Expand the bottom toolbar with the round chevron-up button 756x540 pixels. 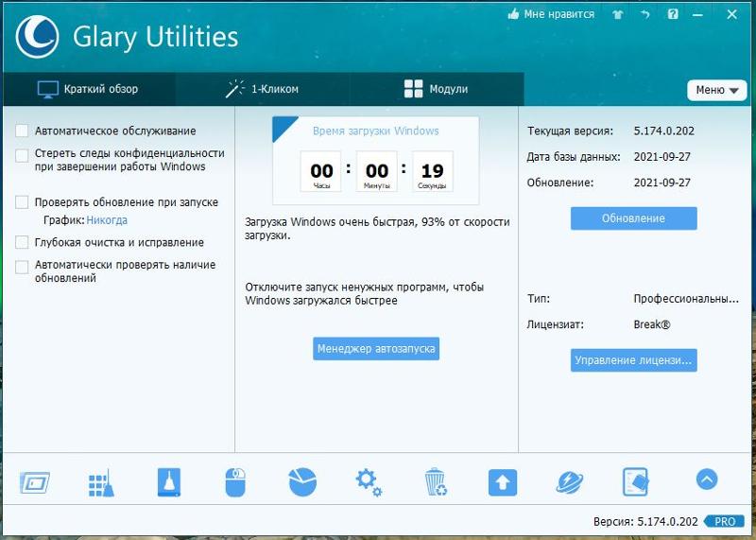[x=707, y=479]
